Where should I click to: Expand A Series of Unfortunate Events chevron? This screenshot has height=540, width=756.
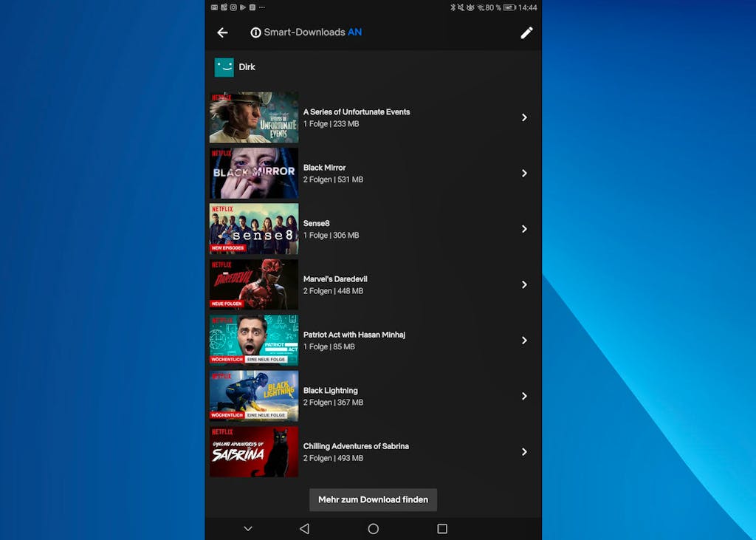click(524, 117)
